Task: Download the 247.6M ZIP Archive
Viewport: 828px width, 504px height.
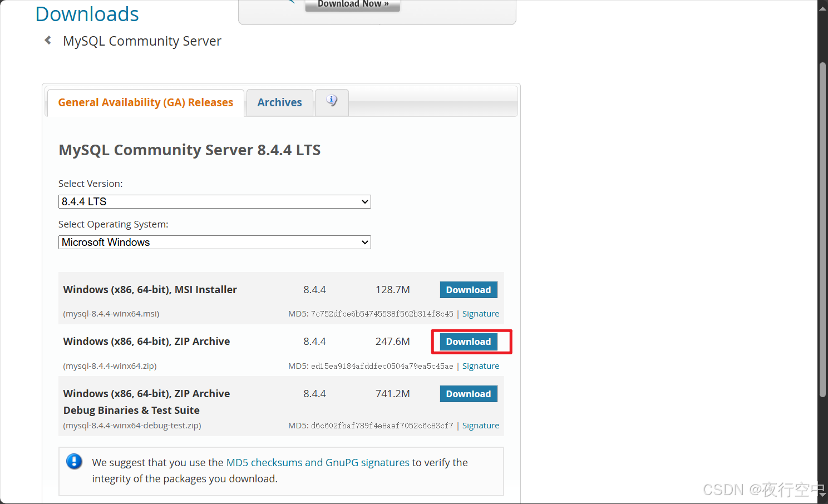Action: click(469, 342)
